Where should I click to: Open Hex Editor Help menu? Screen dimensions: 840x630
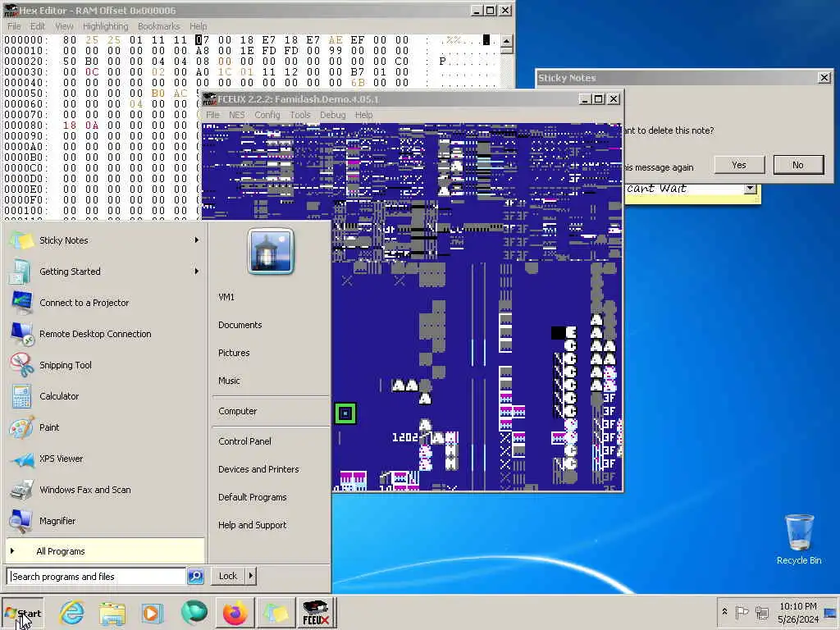pyautogui.click(x=198, y=26)
